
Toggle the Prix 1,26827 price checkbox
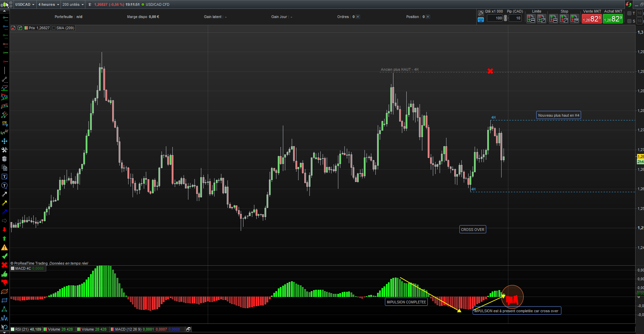(26, 28)
